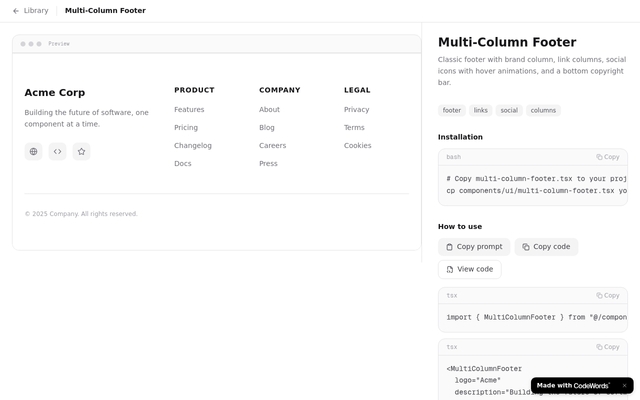This screenshot has width=640, height=400.
Task: Select the social tag chip
Action: click(509, 110)
